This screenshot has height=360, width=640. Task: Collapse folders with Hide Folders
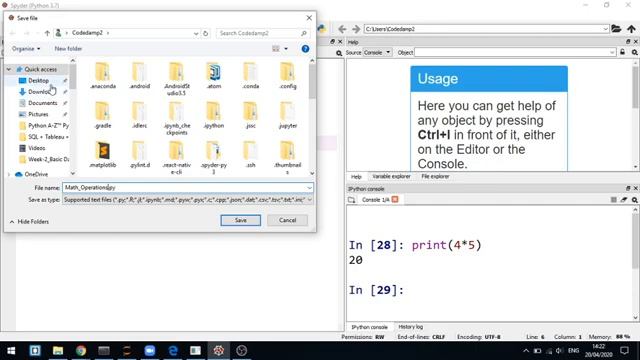[x=29, y=222]
